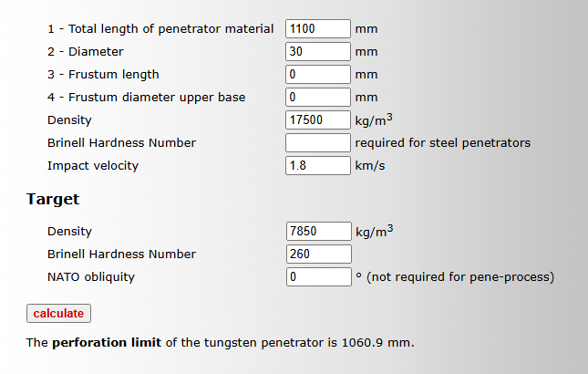
Task: Click the 'Frustum diameter upper base' label
Action: coord(146,98)
